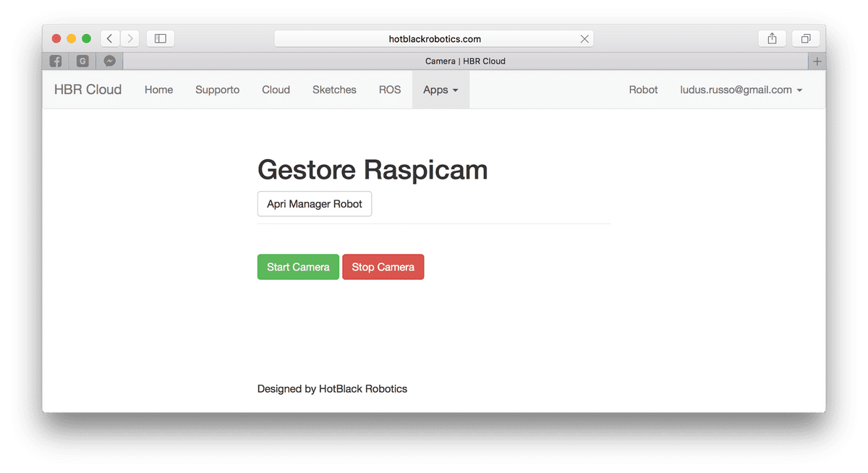
Task: Open the Facebook favorite in the bookmarks bar
Action: coord(55,61)
